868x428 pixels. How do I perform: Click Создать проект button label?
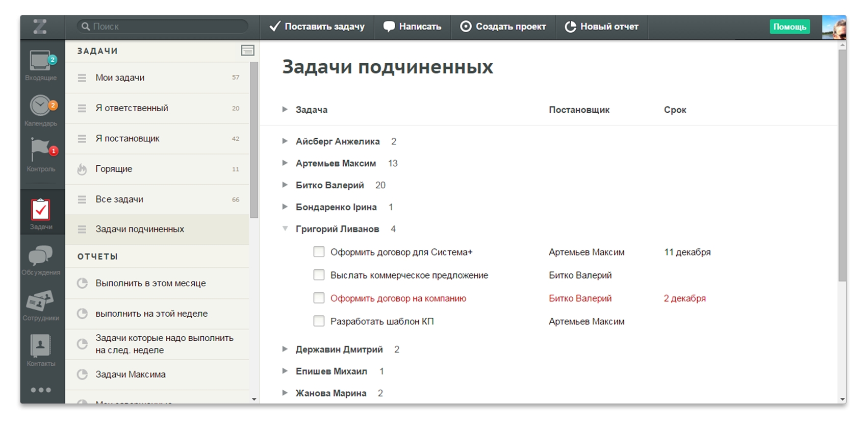pyautogui.click(x=510, y=27)
